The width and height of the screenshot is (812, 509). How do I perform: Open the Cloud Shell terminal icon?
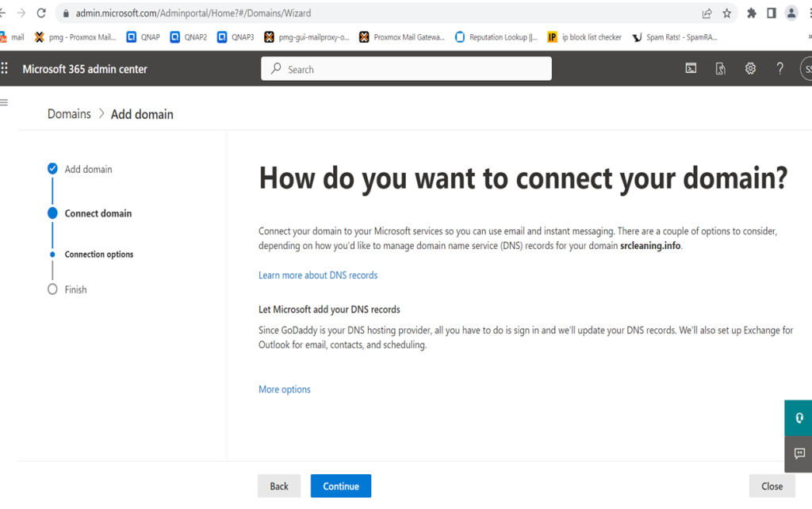pos(691,68)
